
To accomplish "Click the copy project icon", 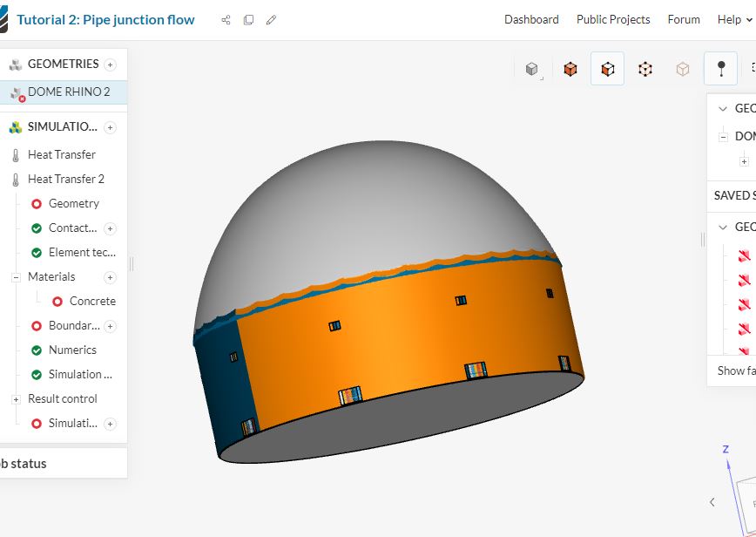I will [248, 20].
